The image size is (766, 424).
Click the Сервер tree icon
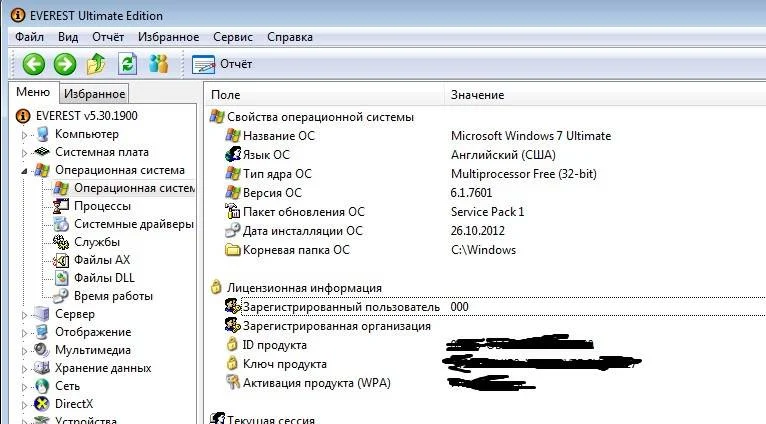click(x=42, y=314)
